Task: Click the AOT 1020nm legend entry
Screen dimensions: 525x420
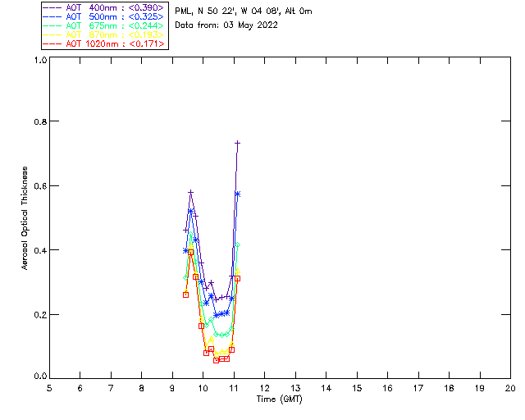Action: [103, 43]
